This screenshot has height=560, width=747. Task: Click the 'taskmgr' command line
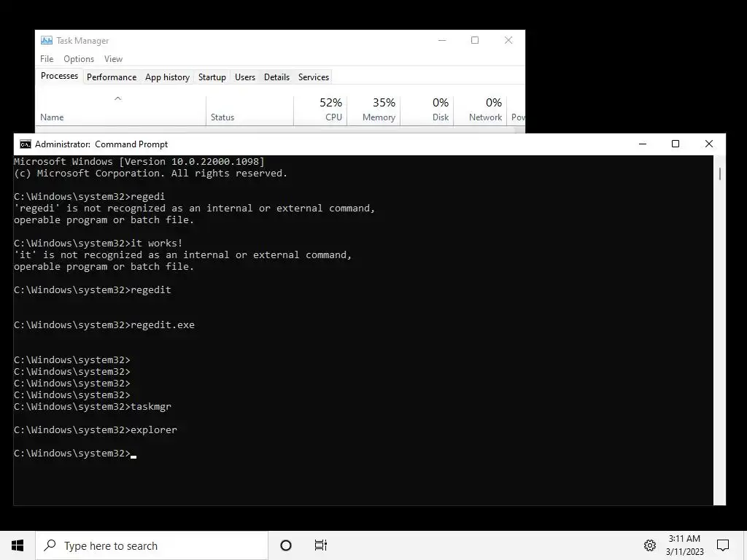click(93, 407)
